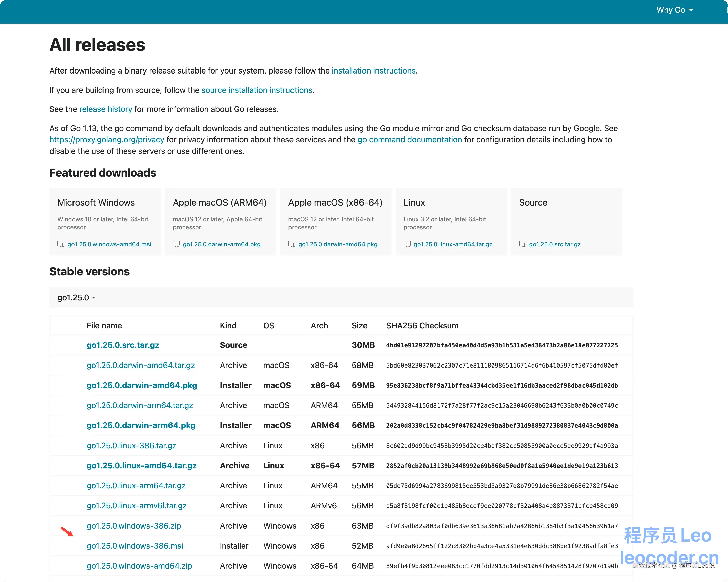Visit the proxy.golang.org/privacy link
Screen dimensions: 728x582
click(107, 140)
